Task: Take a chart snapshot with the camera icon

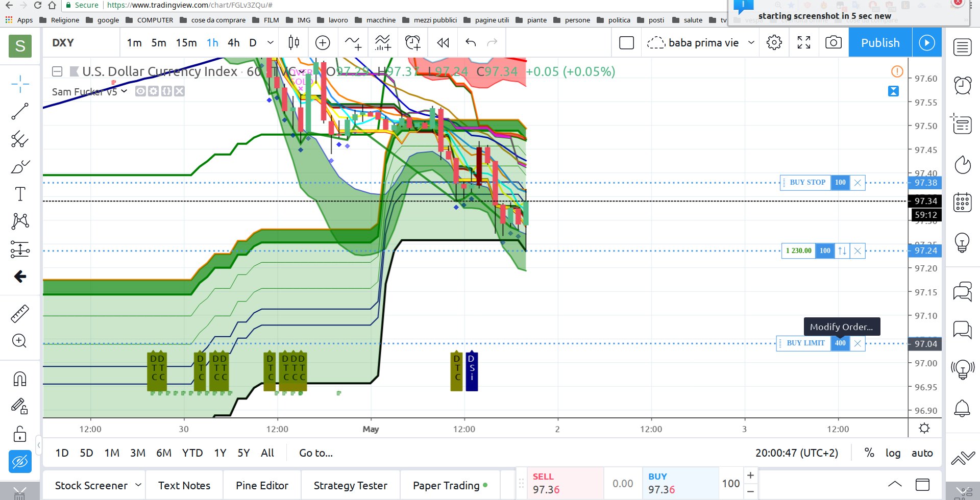Action: pos(834,42)
